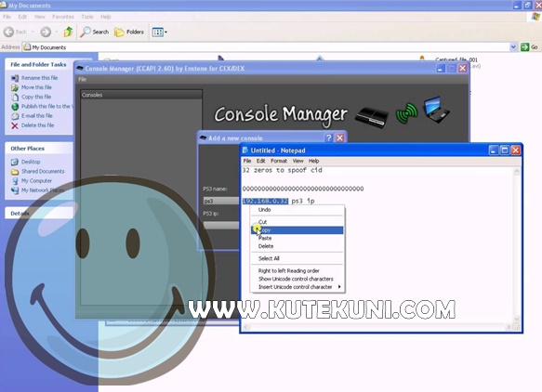
Task: Minimize the Console Manager window
Action: pos(441,69)
